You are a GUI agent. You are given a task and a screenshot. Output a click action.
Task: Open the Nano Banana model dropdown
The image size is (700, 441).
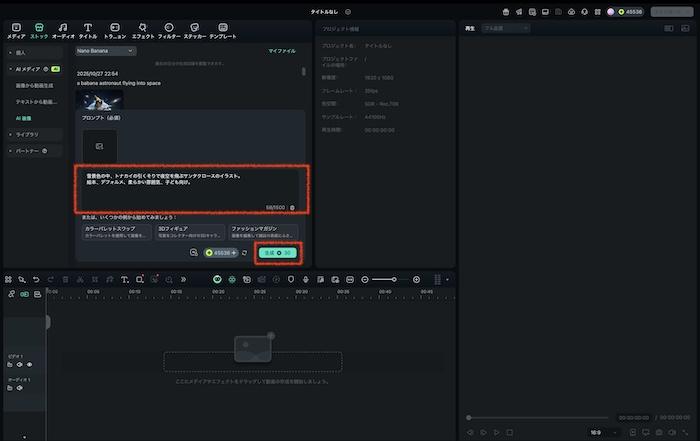point(105,50)
